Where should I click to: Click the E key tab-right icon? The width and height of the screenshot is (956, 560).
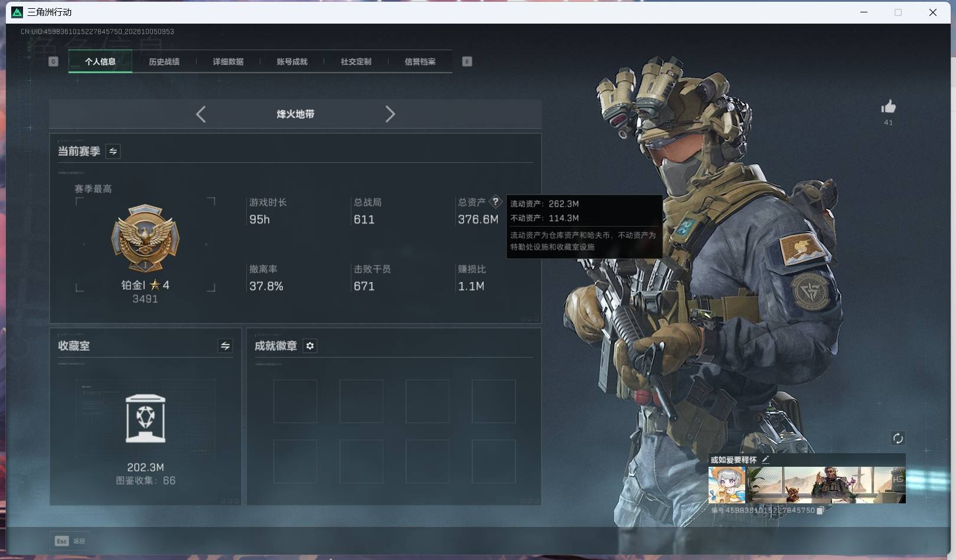[x=467, y=61]
